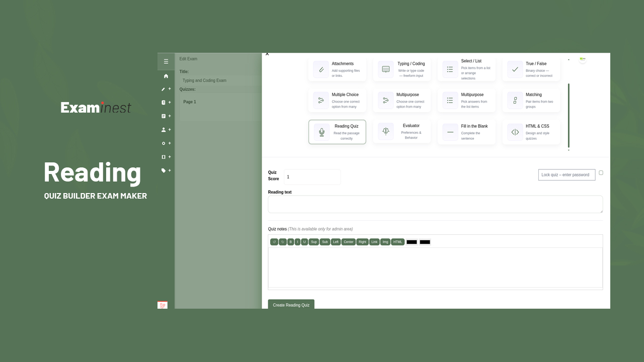The image size is (644, 362).
Task: Choose the Matching quiz type
Action: click(x=531, y=101)
